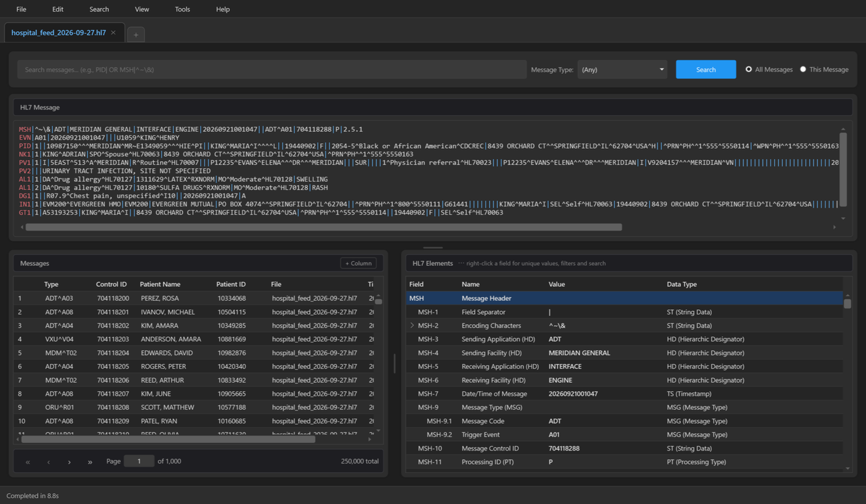Click the blue Search button

tap(706, 69)
